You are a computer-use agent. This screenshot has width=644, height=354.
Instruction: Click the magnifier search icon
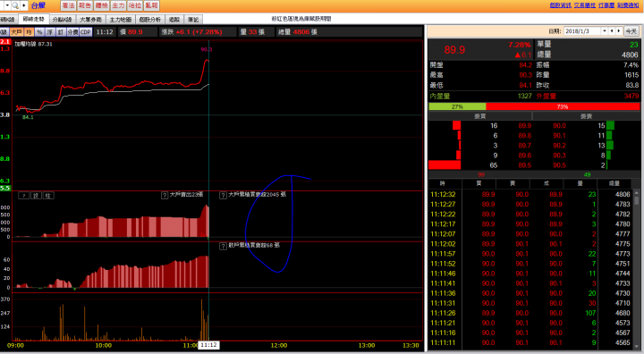[x=15, y=5]
